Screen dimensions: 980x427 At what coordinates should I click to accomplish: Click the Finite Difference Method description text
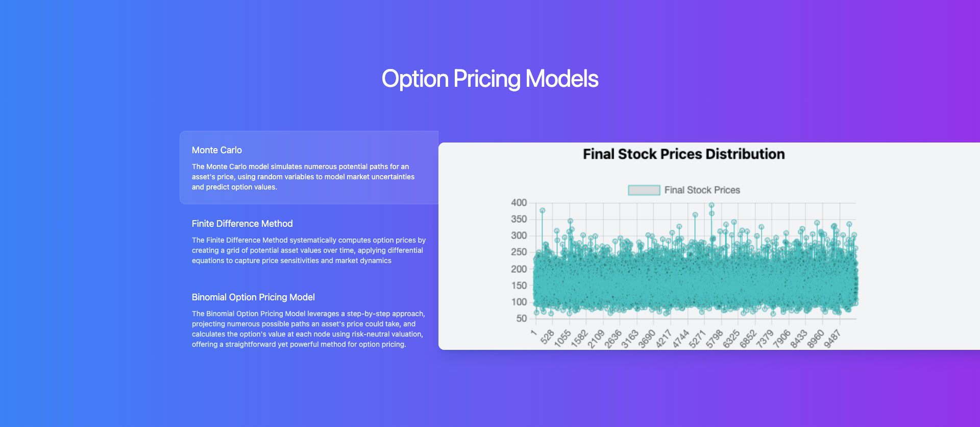click(308, 250)
